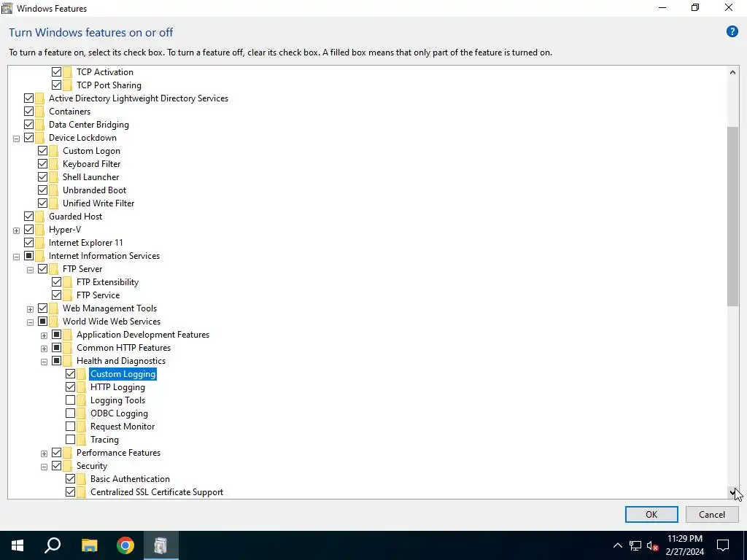Toggle the Custom Logon checkbox
The width and height of the screenshot is (747, 560).
[42, 150]
